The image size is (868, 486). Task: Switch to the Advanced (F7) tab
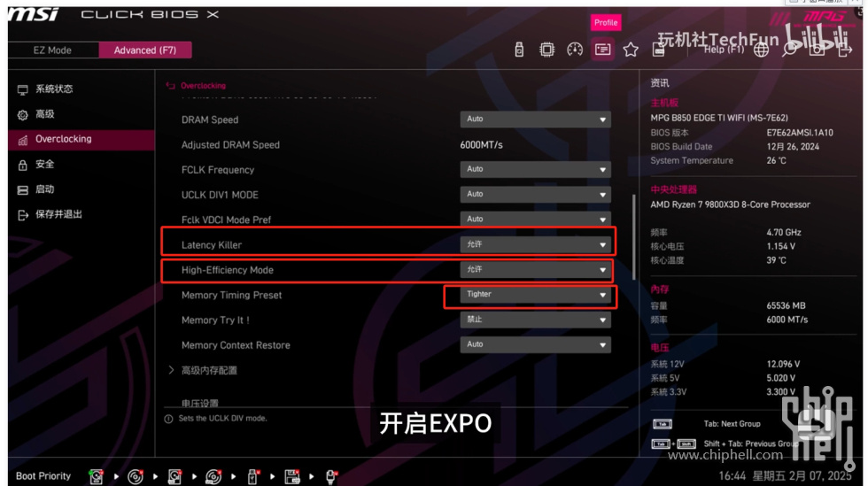[145, 50]
